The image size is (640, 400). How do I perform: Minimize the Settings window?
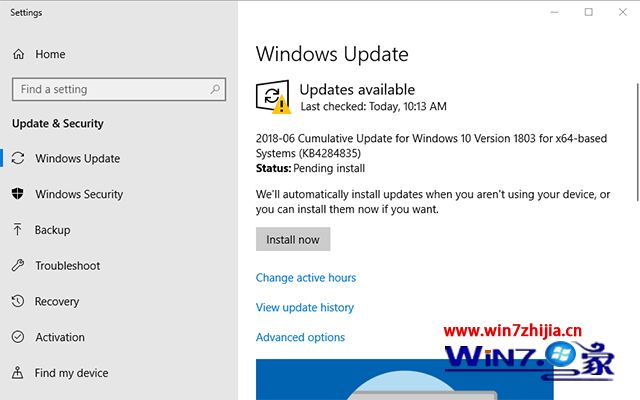click(554, 12)
